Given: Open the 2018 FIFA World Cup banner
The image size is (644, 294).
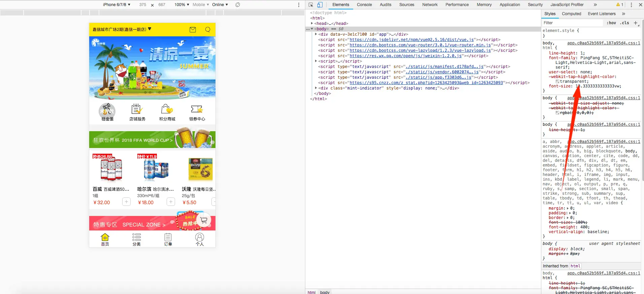Looking at the screenshot, I should pos(152,139).
